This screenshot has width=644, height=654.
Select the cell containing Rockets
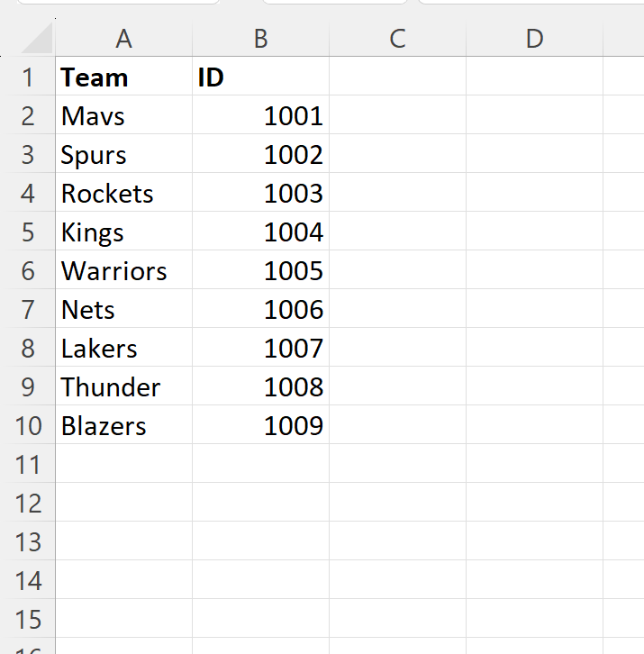[x=124, y=192]
